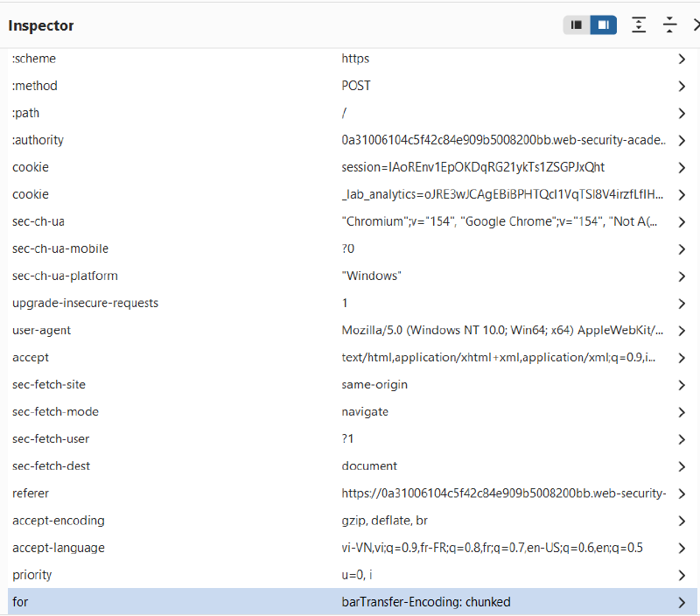This screenshot has height=616, width=700.
Task: Select the 'https' scheme value
Action: 355,59
